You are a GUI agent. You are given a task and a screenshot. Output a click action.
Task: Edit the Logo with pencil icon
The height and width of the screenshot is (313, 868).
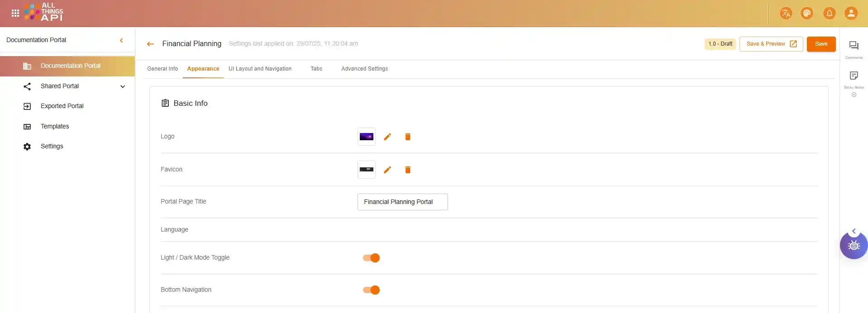[387, 137]
